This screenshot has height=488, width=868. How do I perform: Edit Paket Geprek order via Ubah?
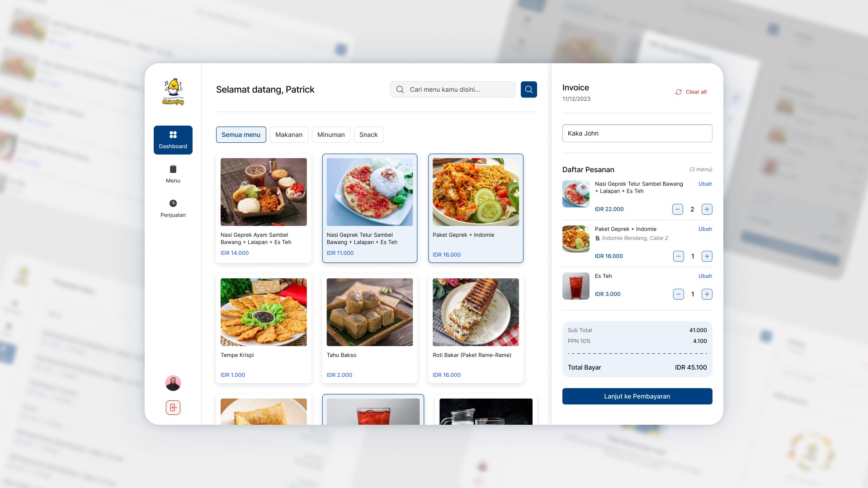coord(705,229)
